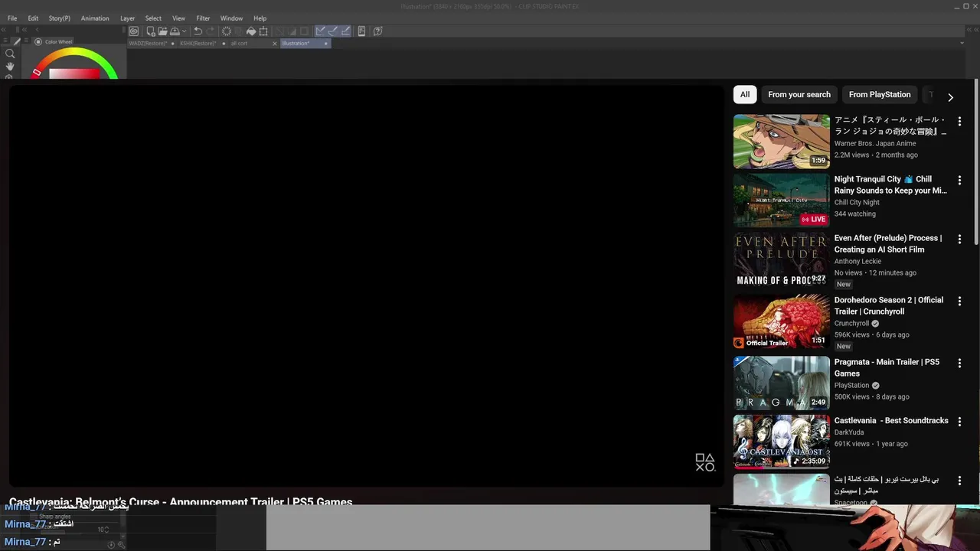Screen dimensions: 980x551
Task: Open the Animation menu
Action: pyautogui.click(x=95, y=18)
